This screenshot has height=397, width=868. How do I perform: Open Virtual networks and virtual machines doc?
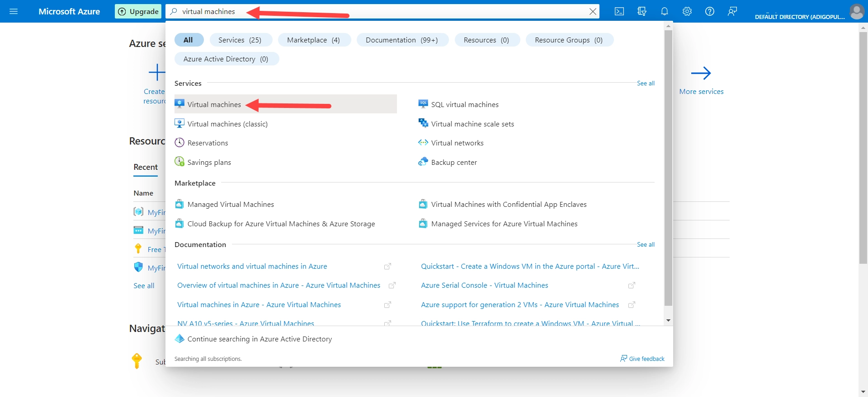[x=252, y=266]
